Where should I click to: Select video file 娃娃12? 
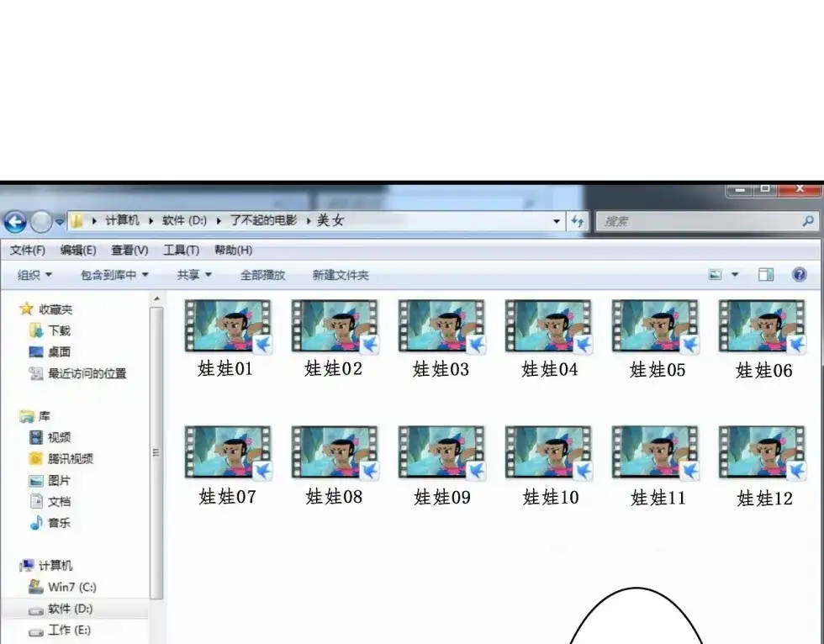pyautogui.click(x=762, y=466)
